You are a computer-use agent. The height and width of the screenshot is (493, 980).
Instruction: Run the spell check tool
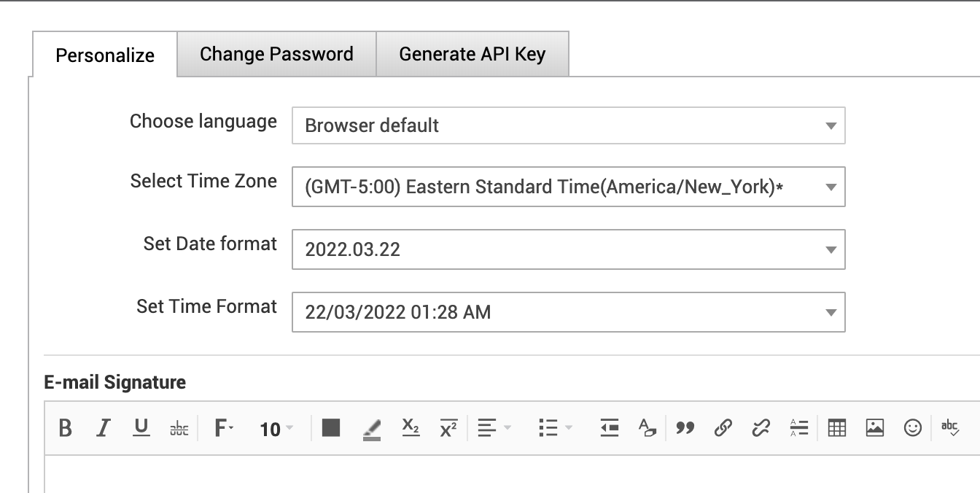click(950, 428)
